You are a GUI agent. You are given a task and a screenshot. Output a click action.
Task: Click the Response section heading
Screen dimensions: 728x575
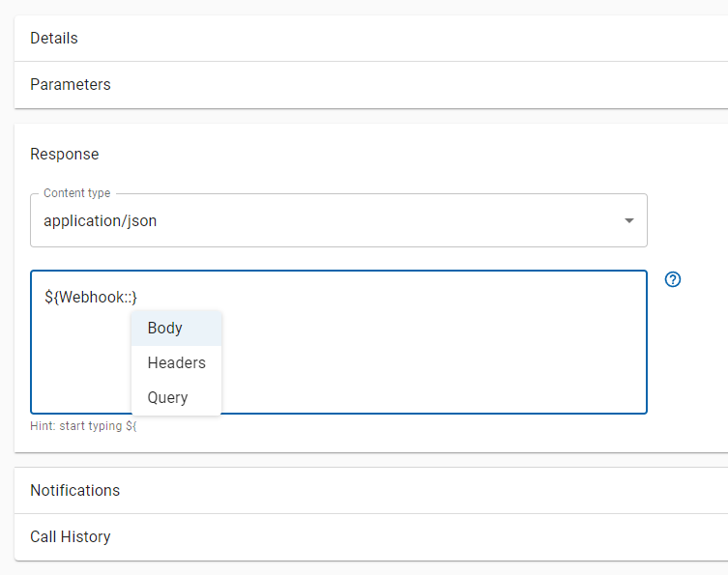[x=65, y=155]
